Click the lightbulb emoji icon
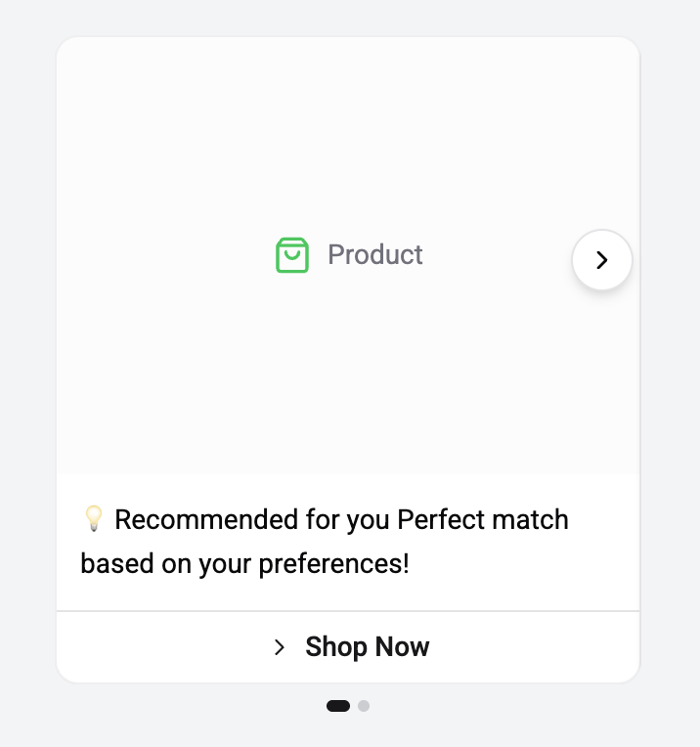Screen dimensions: 700x747 [93, 519]
